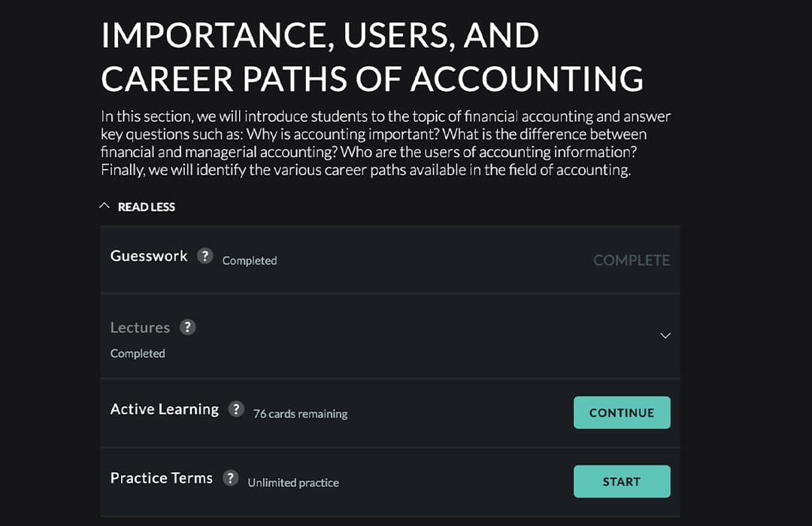This screenshot has height=526, width=812.
Task: Click Completed status under Lectures
Action: click(x=138, y=353)
